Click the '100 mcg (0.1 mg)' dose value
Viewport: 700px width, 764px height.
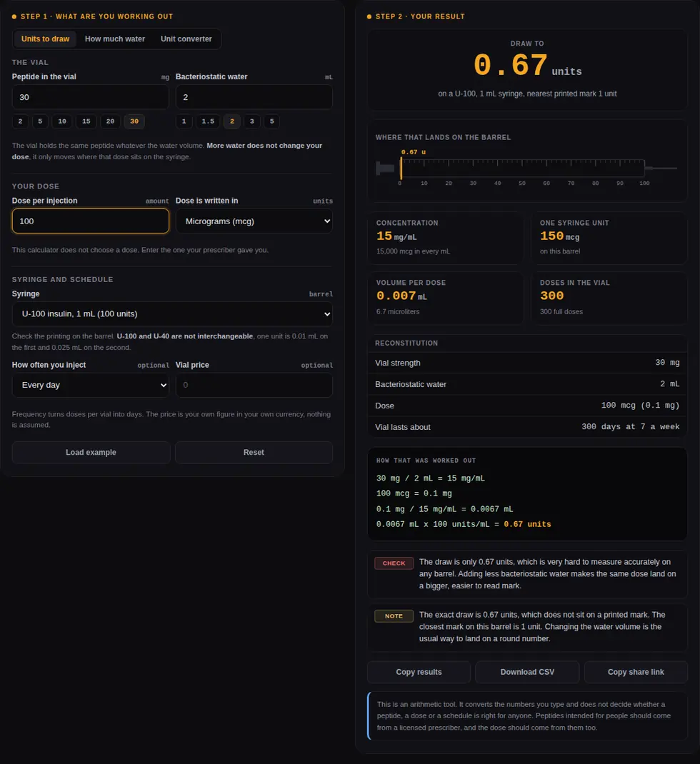pyautogui.click(x=640, y=406)
